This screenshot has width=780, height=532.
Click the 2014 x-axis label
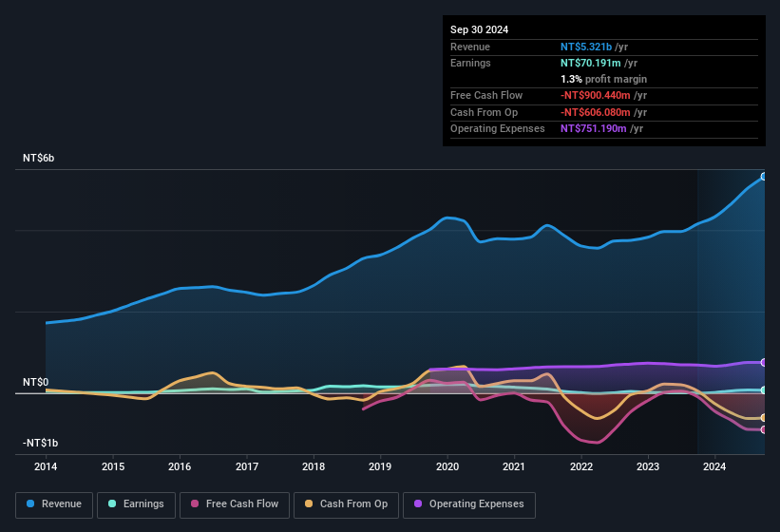[46, 466]
